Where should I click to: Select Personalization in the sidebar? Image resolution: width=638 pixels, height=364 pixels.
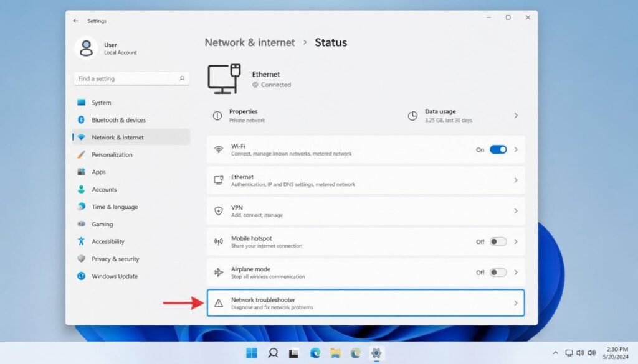(131, 154)
